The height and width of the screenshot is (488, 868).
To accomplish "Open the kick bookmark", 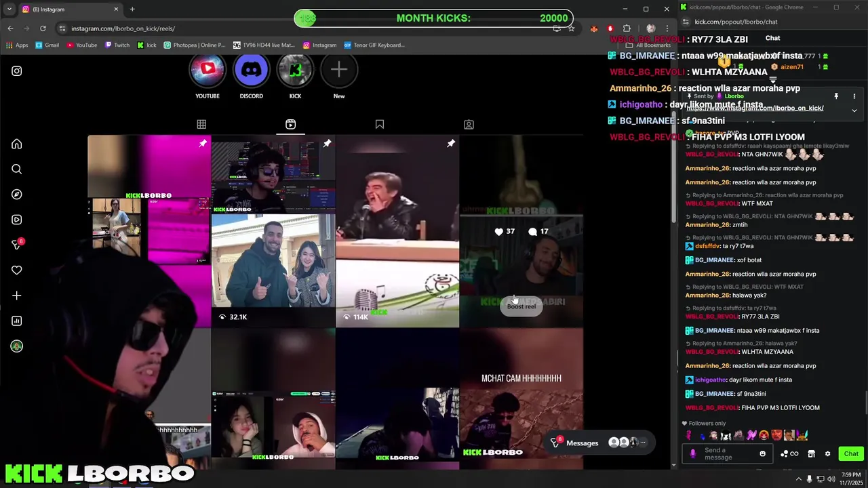I will click(147, 45).
